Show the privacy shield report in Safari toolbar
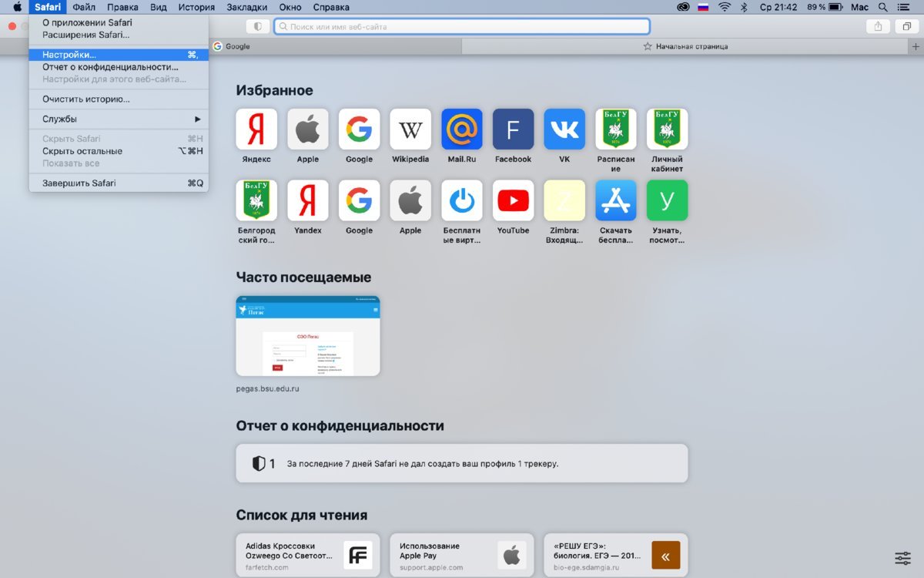The height and width of the screenshot is (578, 924). pos(257,26)
